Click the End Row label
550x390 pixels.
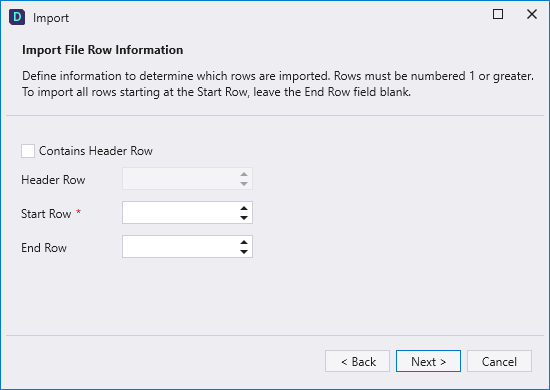click(x=44, y=248)
